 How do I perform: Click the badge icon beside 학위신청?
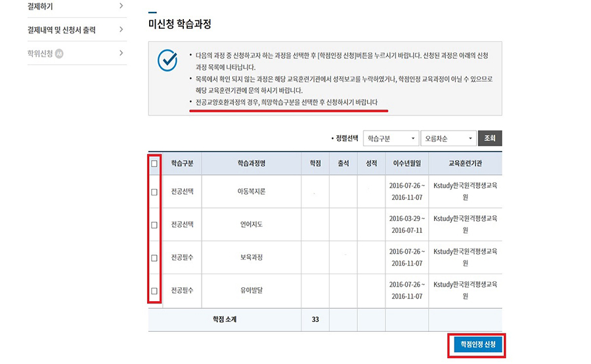[x=59, y=53]
